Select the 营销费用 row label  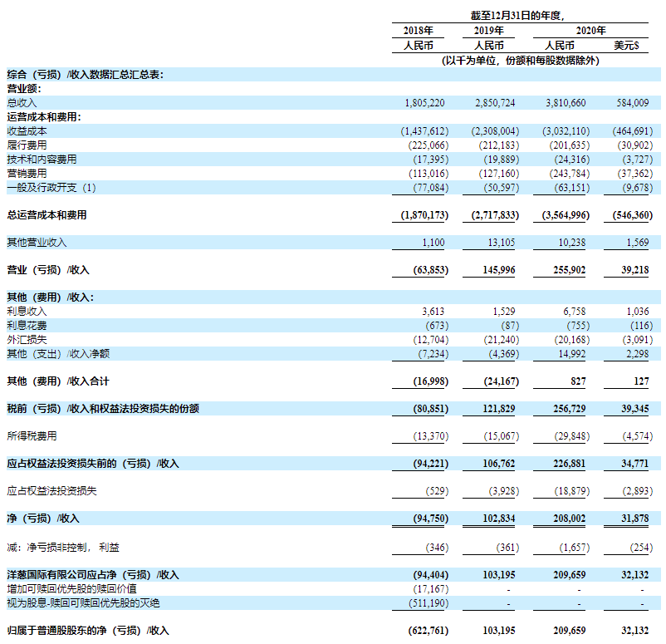[x=27, y=174]
